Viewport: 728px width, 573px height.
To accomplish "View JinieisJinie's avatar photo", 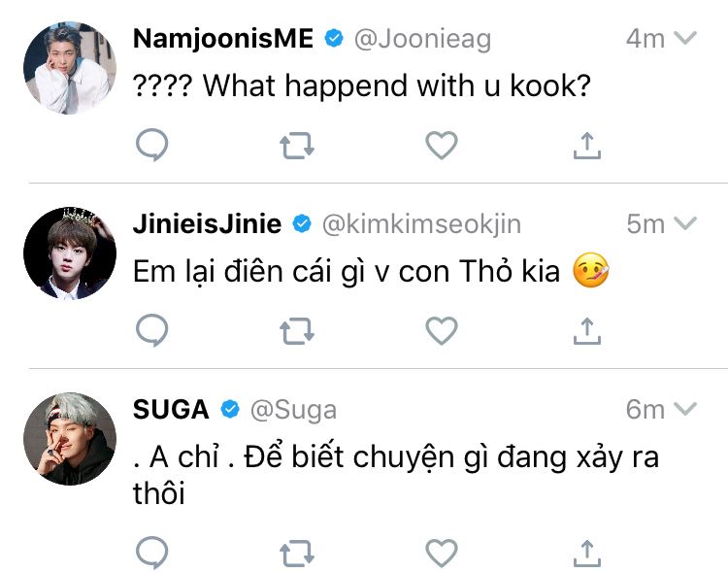I will point(64,252).
